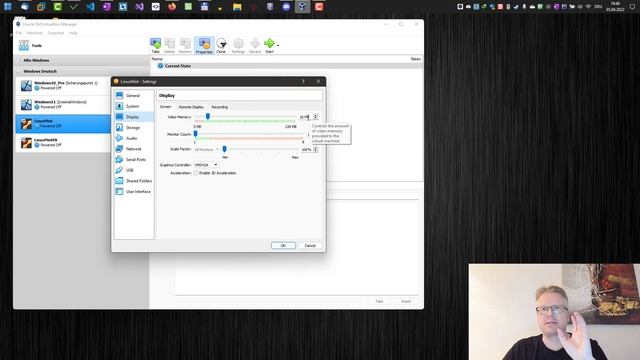Open Snapshot menu in VirtualBox Manager
Screen dimensions: 640x360
[56, 33]
